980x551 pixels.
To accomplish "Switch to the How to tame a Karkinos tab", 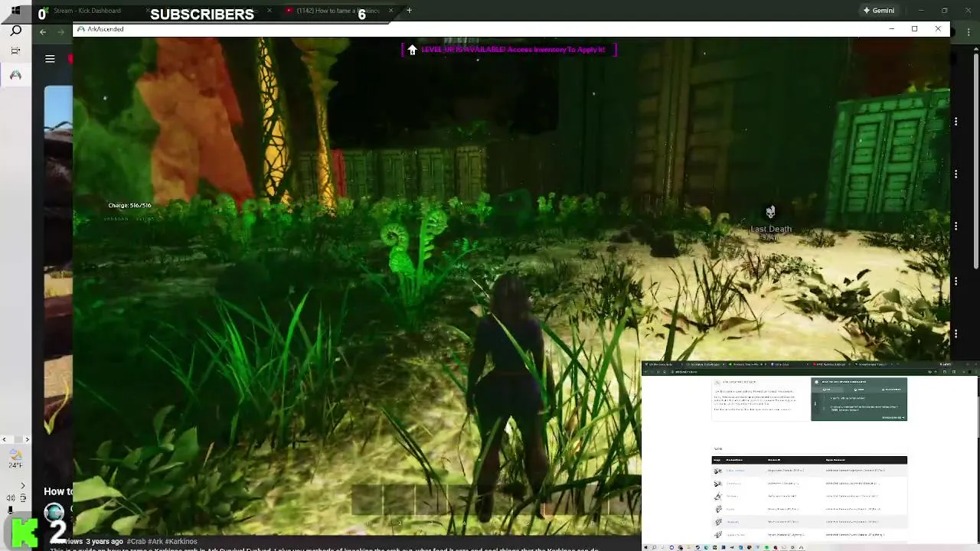I will pos(338,11).
